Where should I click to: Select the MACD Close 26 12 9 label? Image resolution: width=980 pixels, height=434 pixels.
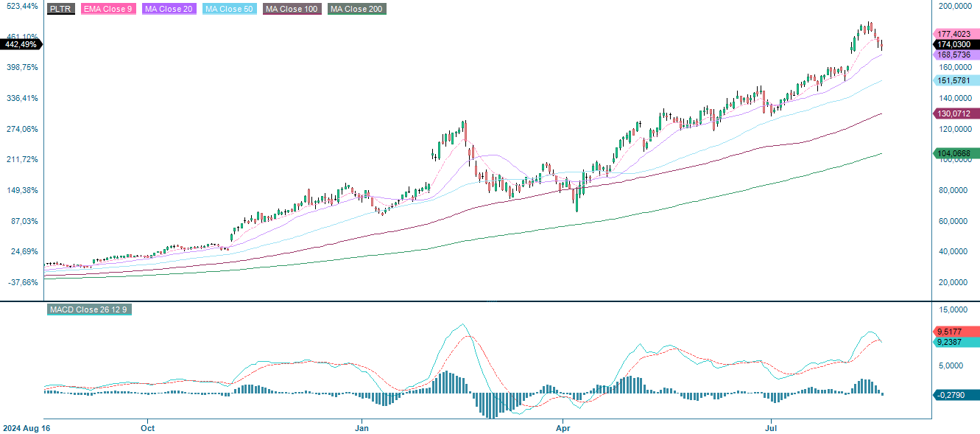click(x=88, y=311)
